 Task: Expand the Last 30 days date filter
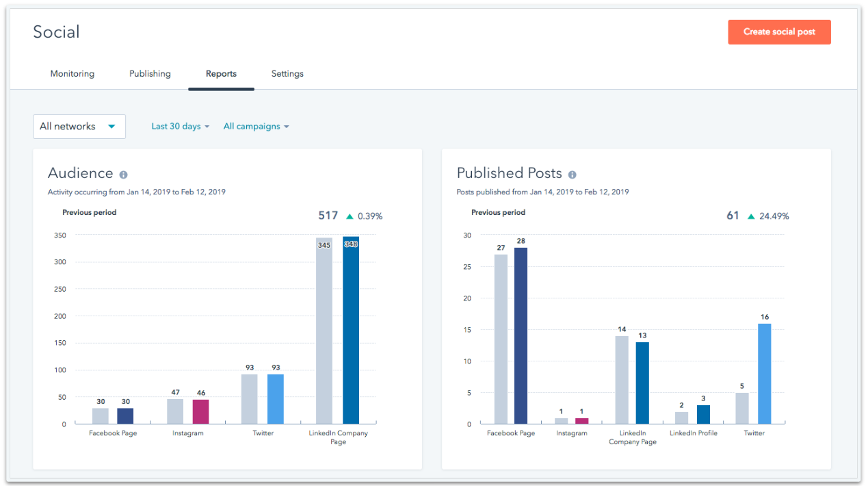coord(179,126)
